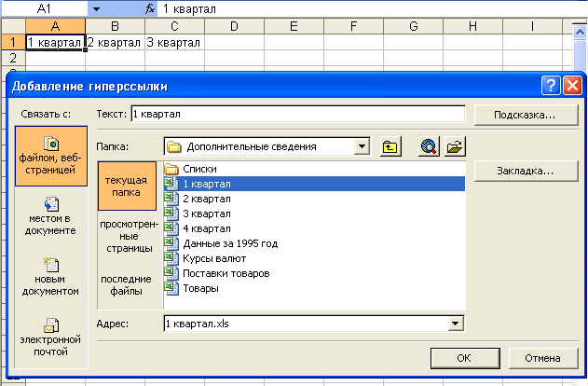Select the file 1 квартал
The image size is (588, 386).
tap(314, 184)
